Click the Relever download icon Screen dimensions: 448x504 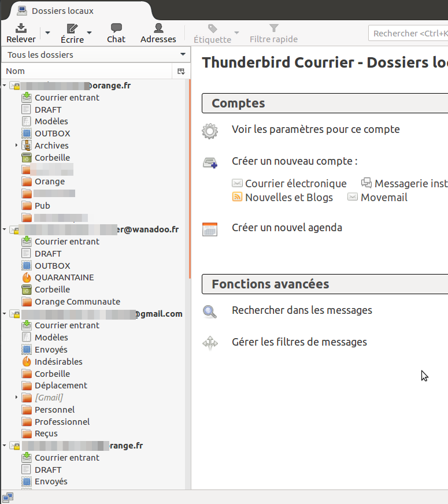[x=21, y=28]
